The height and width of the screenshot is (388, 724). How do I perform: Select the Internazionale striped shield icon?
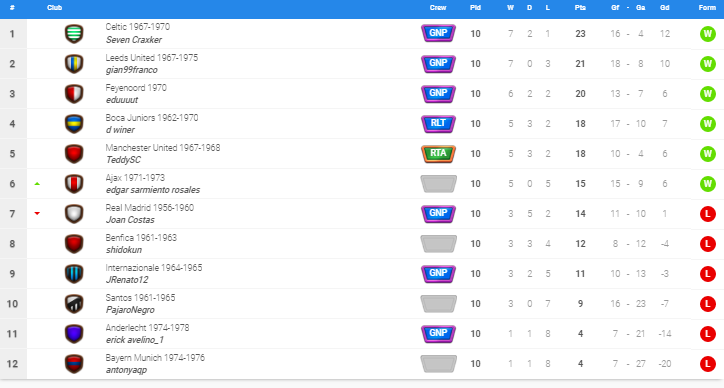pos(74,274)
